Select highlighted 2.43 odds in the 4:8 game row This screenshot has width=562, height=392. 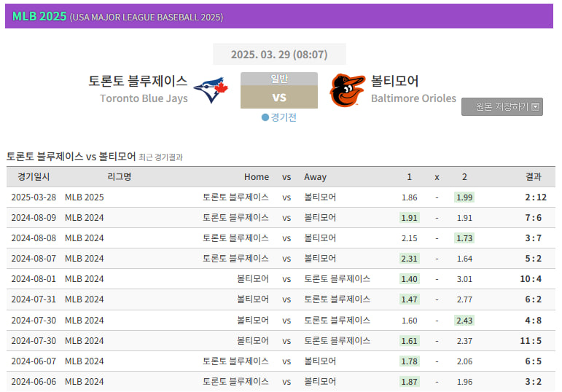464,320
